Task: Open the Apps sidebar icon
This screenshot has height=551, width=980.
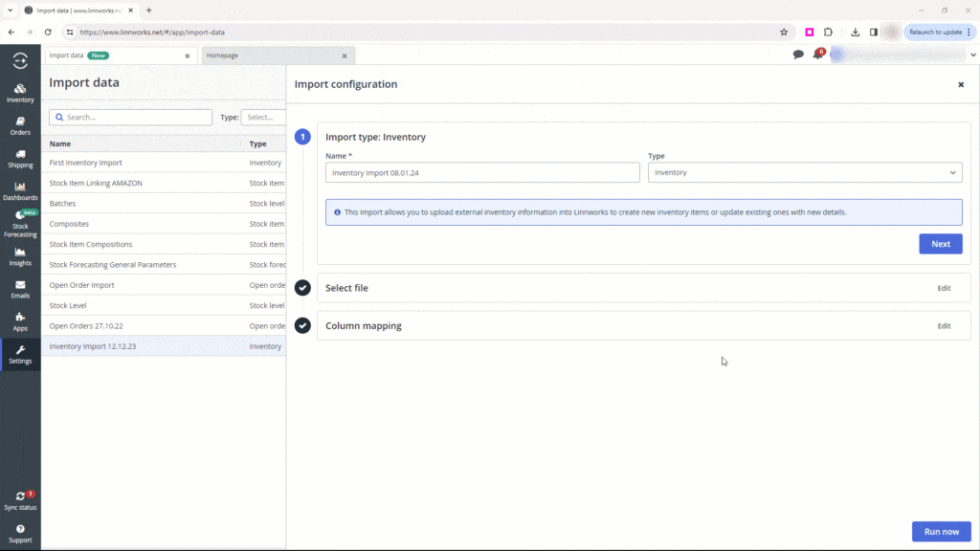Action: point(20,321)
